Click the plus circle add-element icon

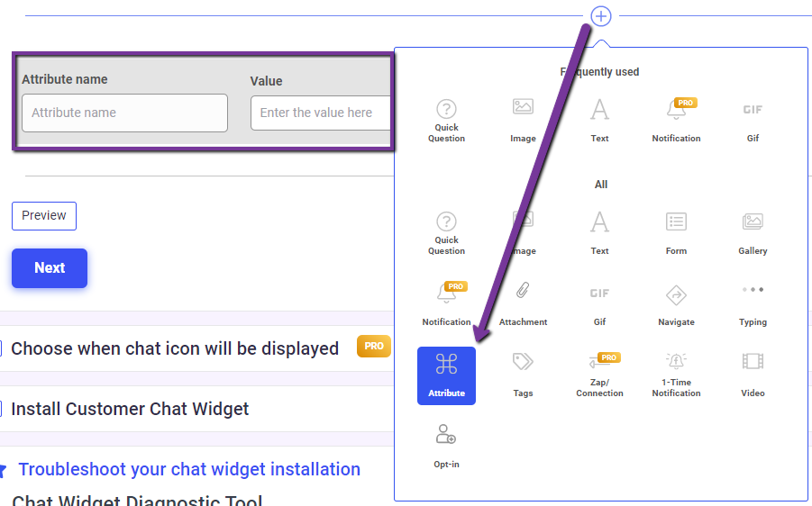pos(601,16)
